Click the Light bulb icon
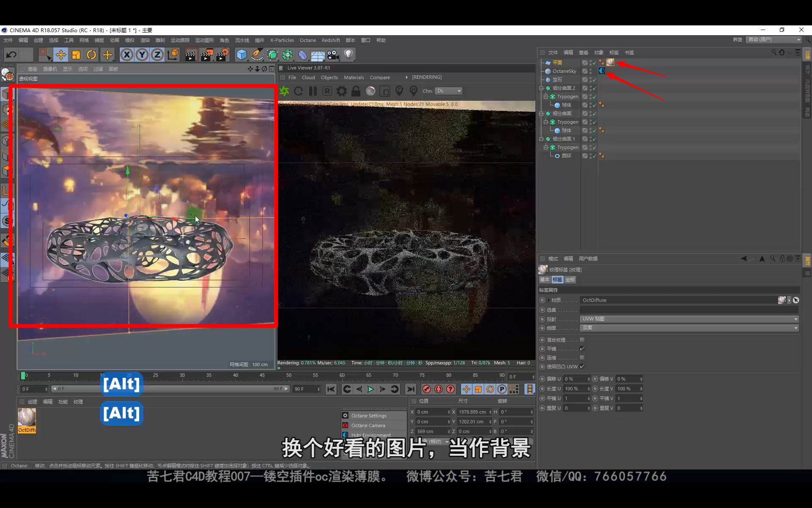This screenshot has width=812, height=508. point(348,55)
